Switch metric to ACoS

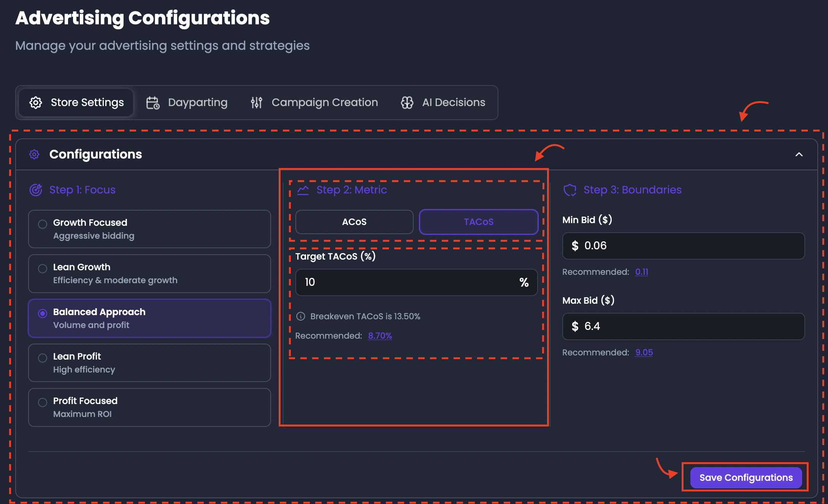[354, 222]
